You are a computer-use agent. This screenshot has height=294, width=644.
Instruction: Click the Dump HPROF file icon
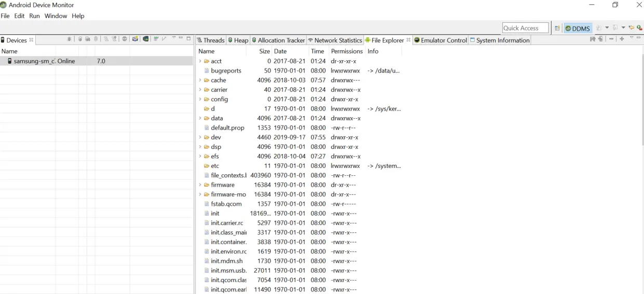(x=88, y=39)
